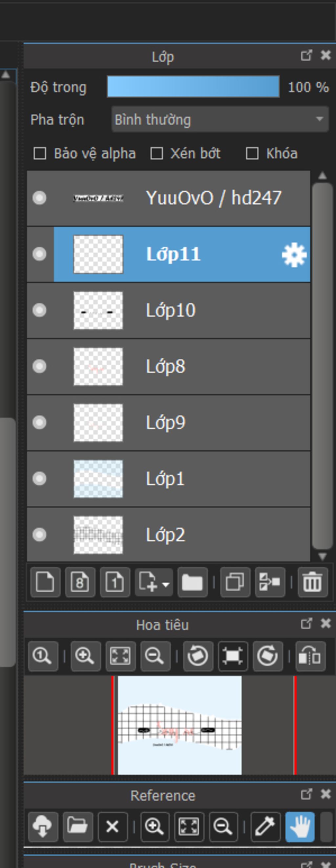Open settings gear for Lớp11 layer
Image resolution: width=336 pixels, height=868 pixels.
click(294, 255)
